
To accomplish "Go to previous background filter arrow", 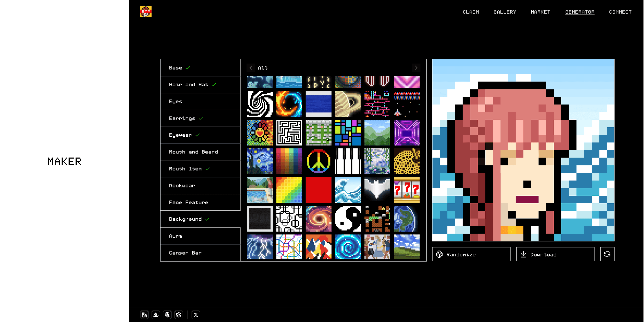I will click(x=251, y=68).
